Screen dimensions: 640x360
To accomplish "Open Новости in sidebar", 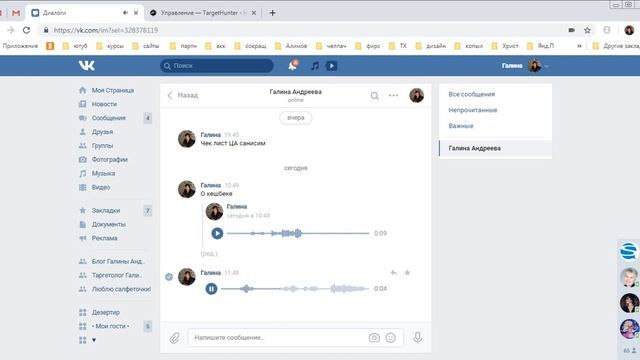I will (x=104, y=104).
